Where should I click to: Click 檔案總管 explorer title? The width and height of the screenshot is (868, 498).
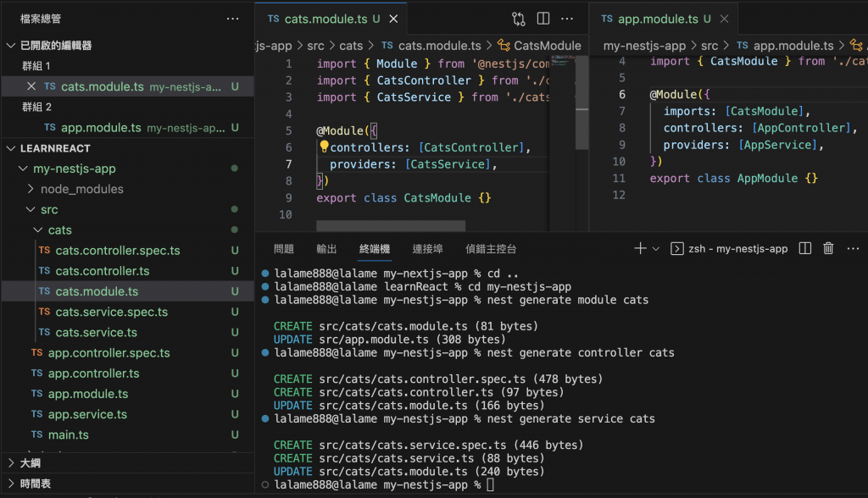[x=41, y=19]
